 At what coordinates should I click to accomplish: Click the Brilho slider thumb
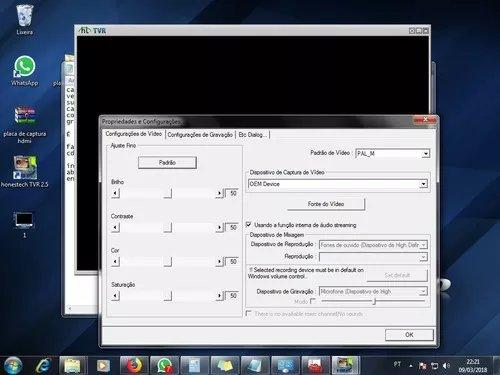[x=168, y=193]
